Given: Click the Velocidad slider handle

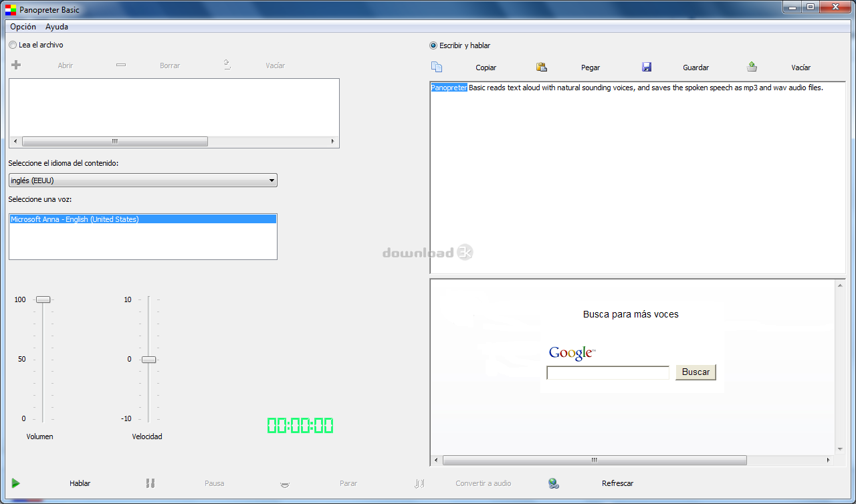Looking at the screenshot, I should tap(148, 360).
